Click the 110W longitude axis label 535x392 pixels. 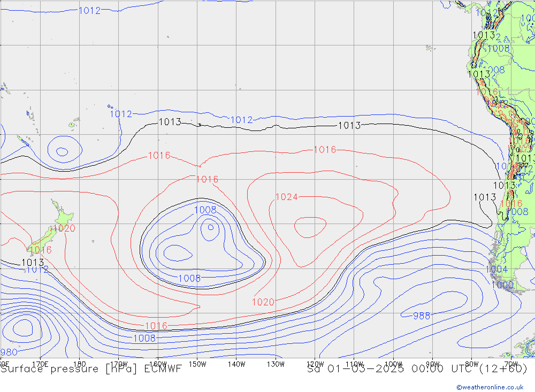[x=354, y=364]
